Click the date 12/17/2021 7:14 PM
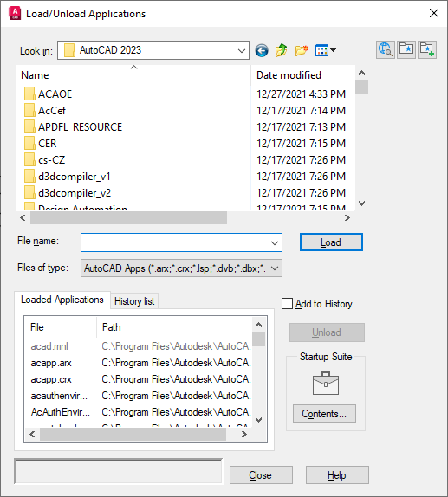 [301, 111]
